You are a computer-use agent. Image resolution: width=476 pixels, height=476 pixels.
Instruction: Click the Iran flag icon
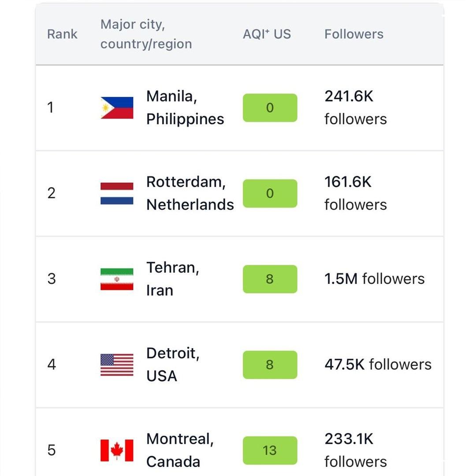[117, 279]
